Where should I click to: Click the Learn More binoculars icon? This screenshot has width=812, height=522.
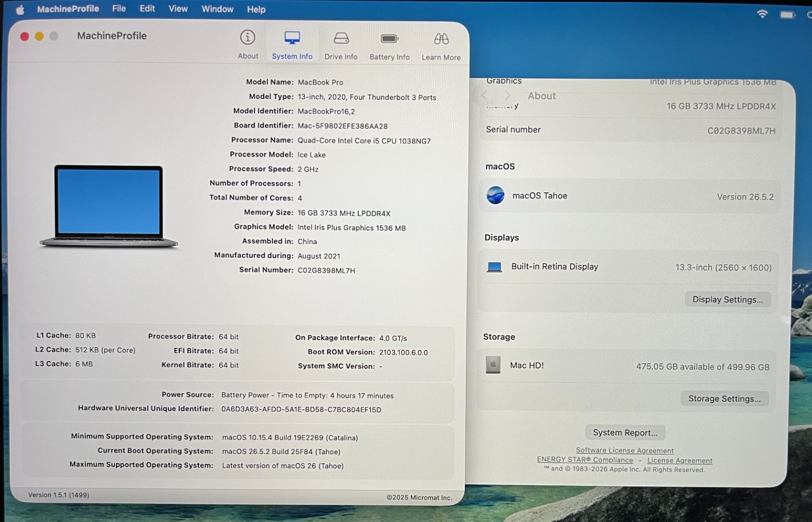(441, 39)
